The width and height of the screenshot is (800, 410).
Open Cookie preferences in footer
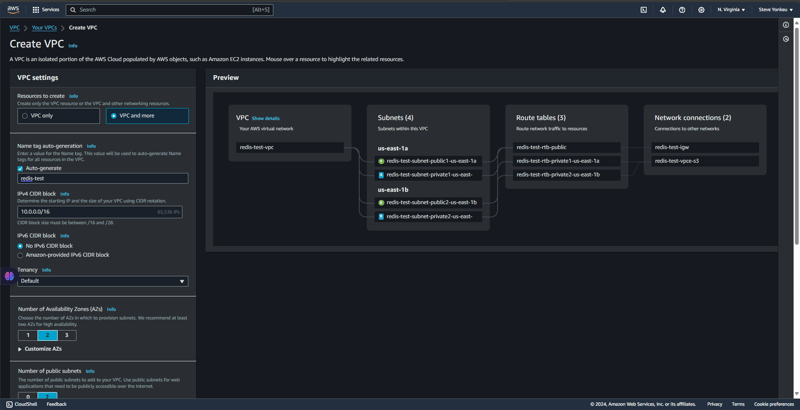774,404
